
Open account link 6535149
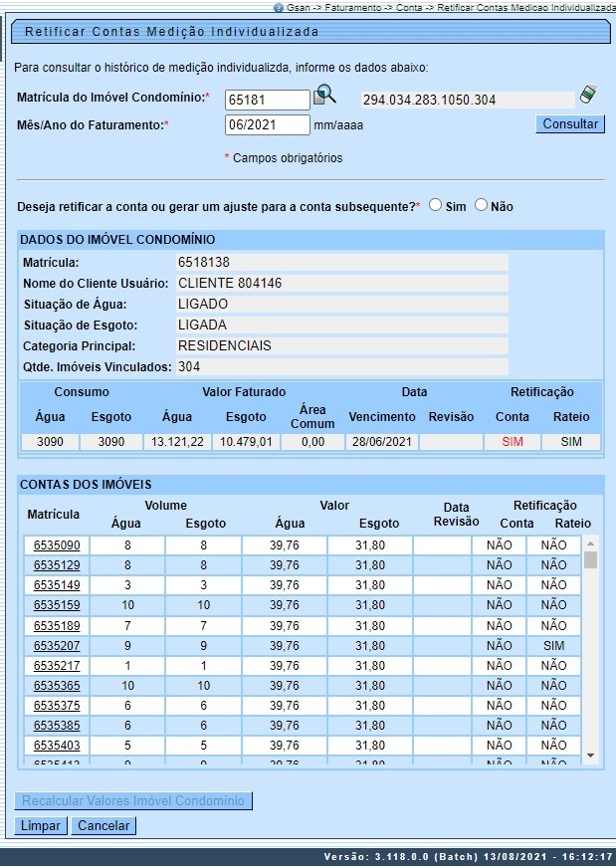click(57, 585)
